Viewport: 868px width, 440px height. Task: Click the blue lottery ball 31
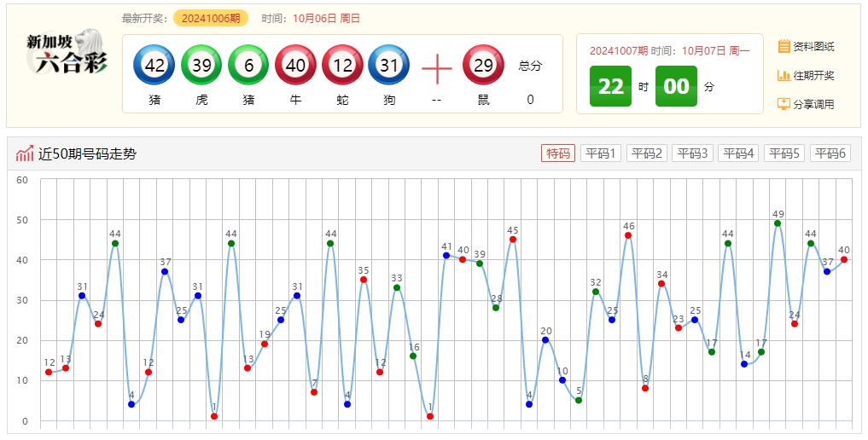[389, 66]
